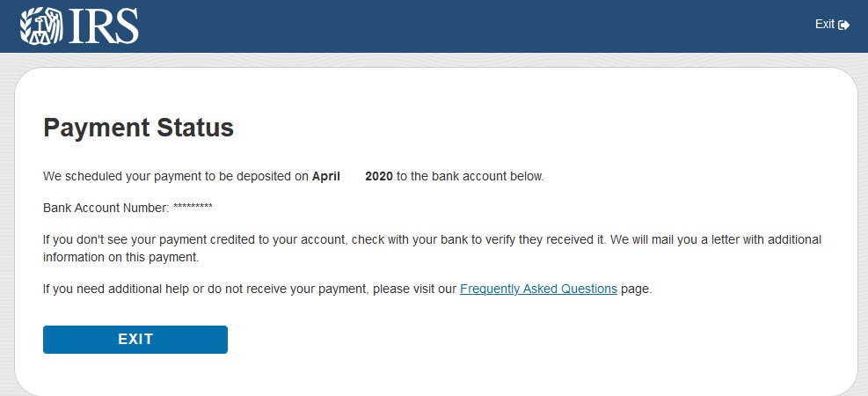Screen dimensions: 868x396
Task: Click the empty middle of the blue header bar
Action: click(x=475, y=26)
